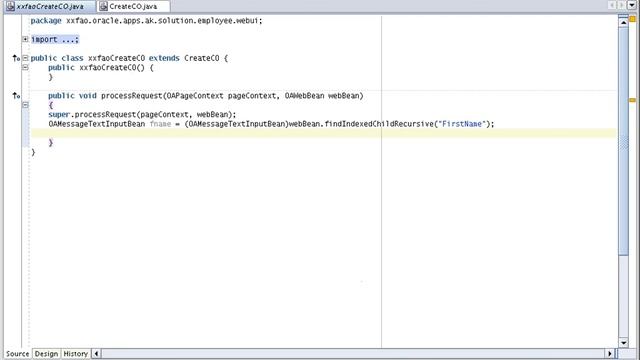The width and height of the screenshot is (640, 360).
Task: Click 'CreateCO' superclass name in class declaration
Action: [202, 58]
